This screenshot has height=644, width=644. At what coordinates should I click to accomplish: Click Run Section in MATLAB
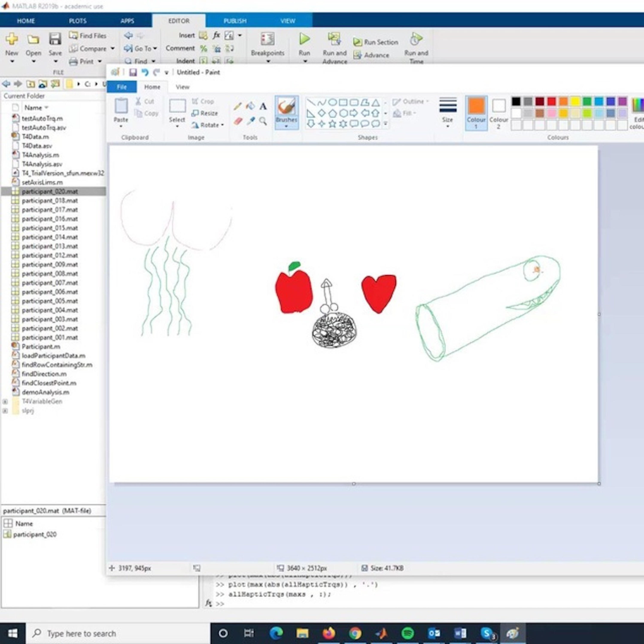click(x=376, y=42)
